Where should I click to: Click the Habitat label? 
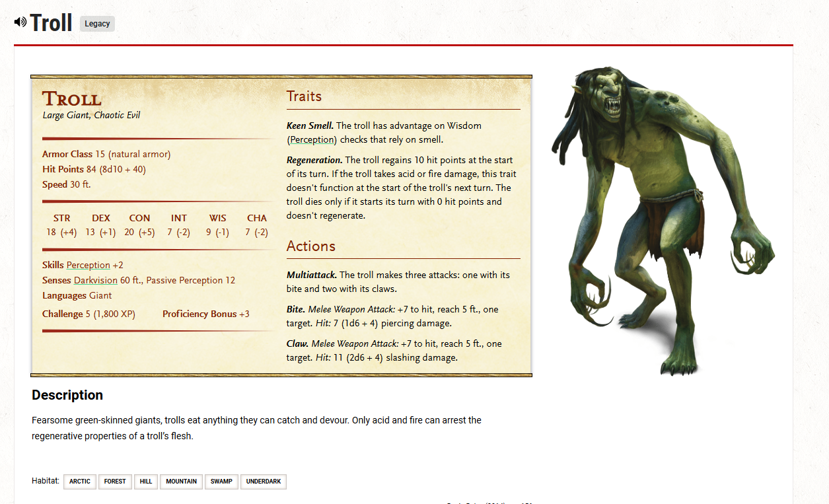(46, 481)
